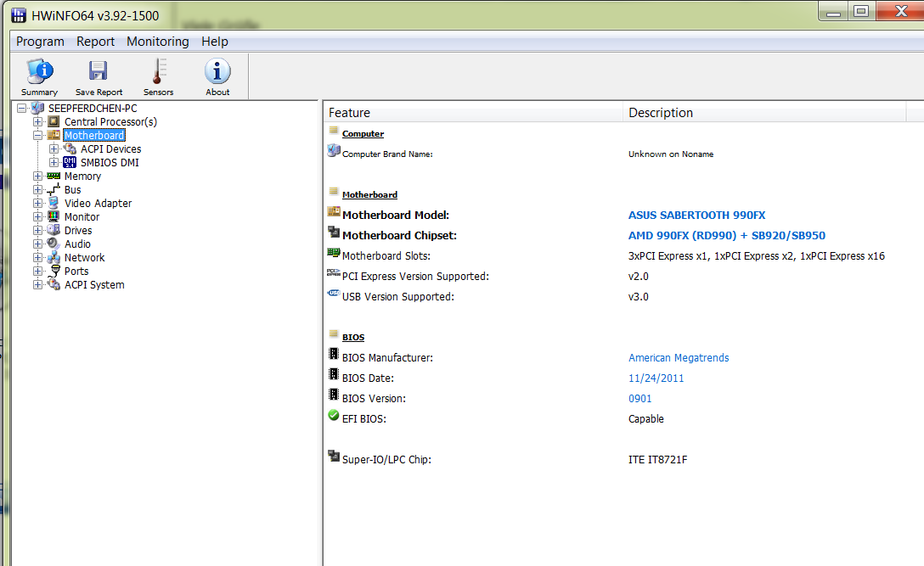Click the Network tree icon
This screenshot has width=924, height=566.
pyautogui.click(x=54, y=257)
